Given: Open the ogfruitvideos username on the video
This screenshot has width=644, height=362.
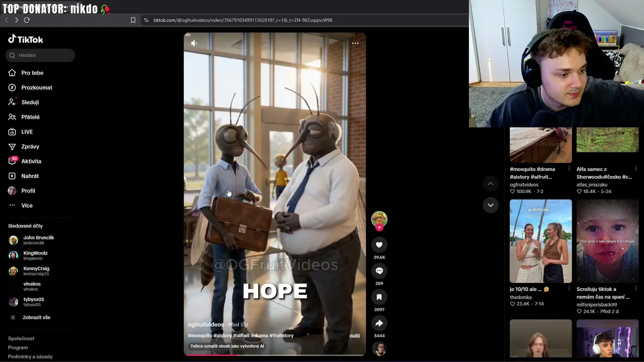Looking at the screenshot, I should click(x=205, y=325).
